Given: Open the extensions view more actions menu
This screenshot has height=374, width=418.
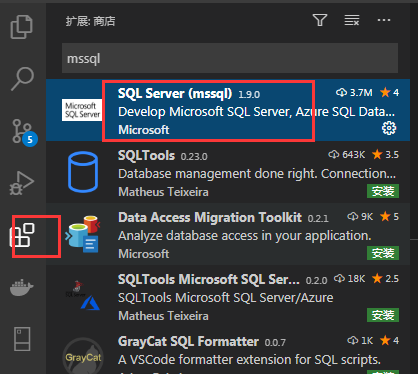Looking at the screenshot, I should [x=384, y=20].
